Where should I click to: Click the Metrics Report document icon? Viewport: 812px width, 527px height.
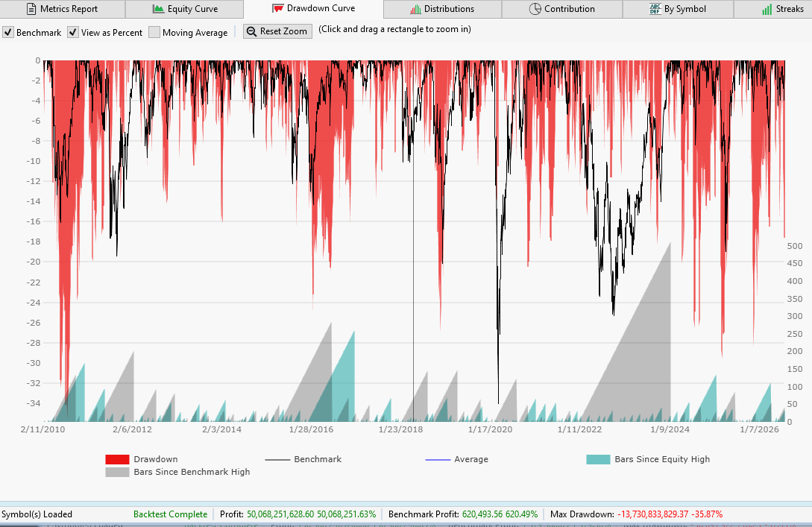pyautogui.click(x=31, y=9)
